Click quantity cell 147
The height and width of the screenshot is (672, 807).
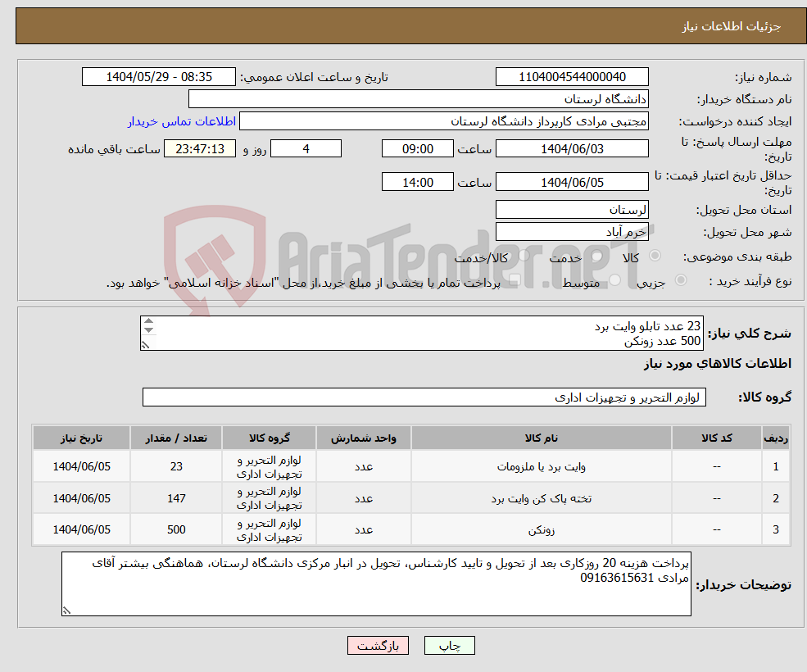pyautogui.click(x=176, y=498)
